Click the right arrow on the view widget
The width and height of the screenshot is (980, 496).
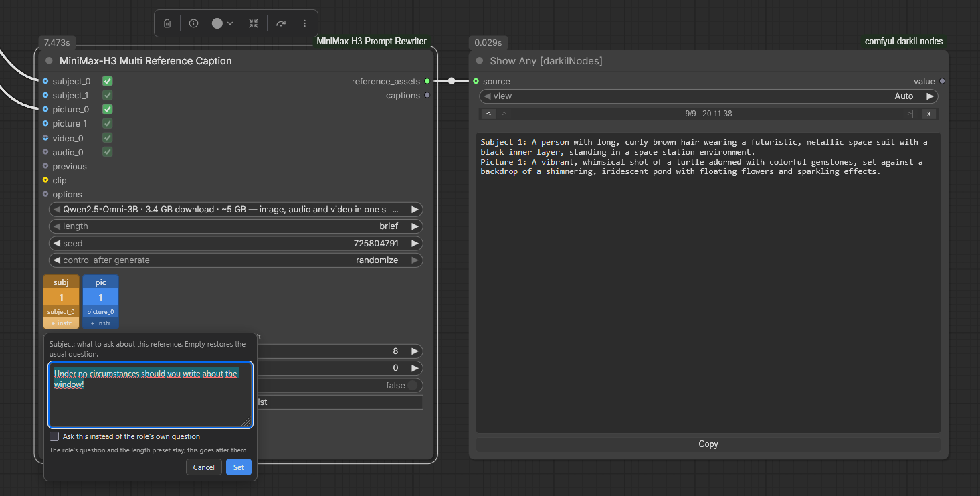930,96
